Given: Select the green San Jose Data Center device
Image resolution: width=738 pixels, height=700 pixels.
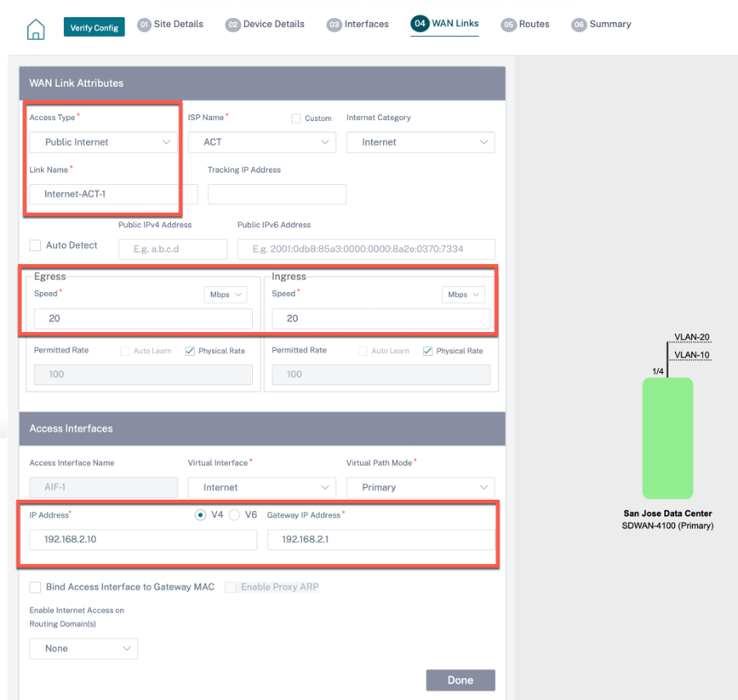Looking at the screenshot, I should [668, 438].
